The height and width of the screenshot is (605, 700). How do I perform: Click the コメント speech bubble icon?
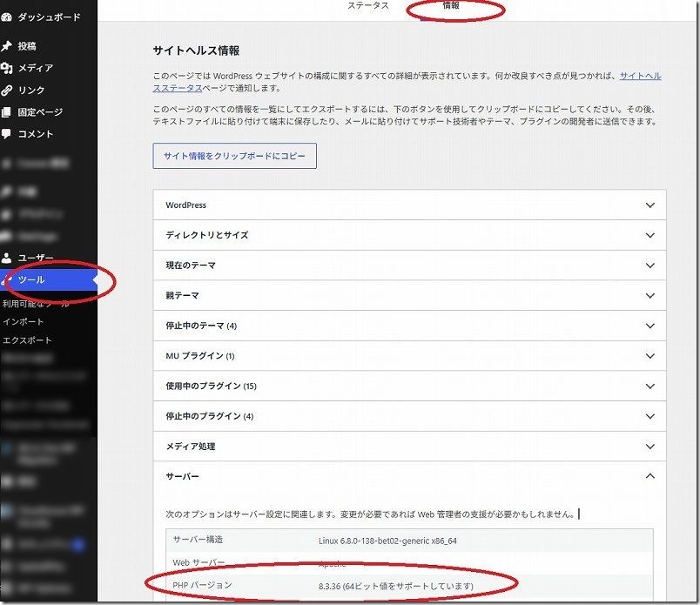(6, 134)
